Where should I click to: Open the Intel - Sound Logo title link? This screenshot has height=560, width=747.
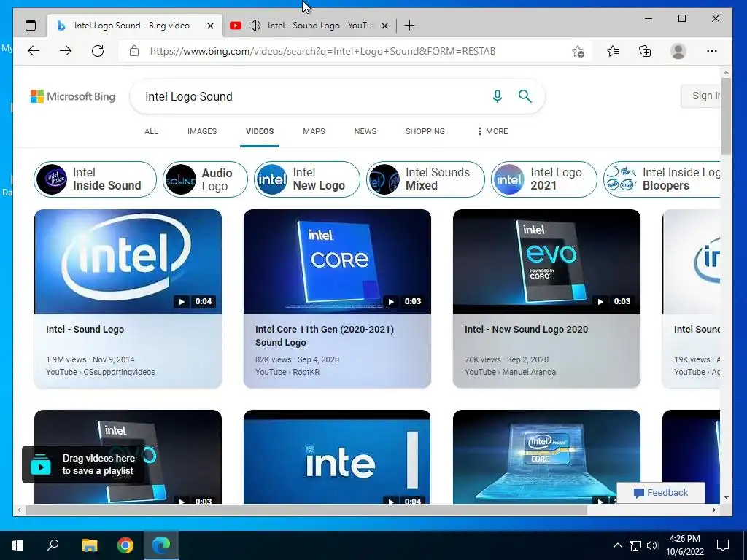(85, 329)
